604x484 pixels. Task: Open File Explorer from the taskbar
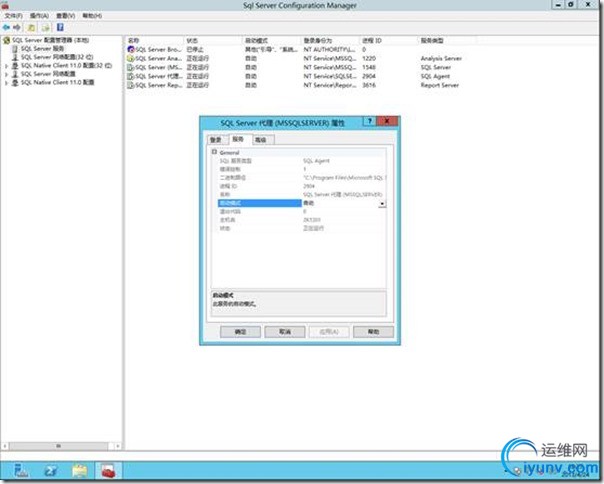pos(80,471)
